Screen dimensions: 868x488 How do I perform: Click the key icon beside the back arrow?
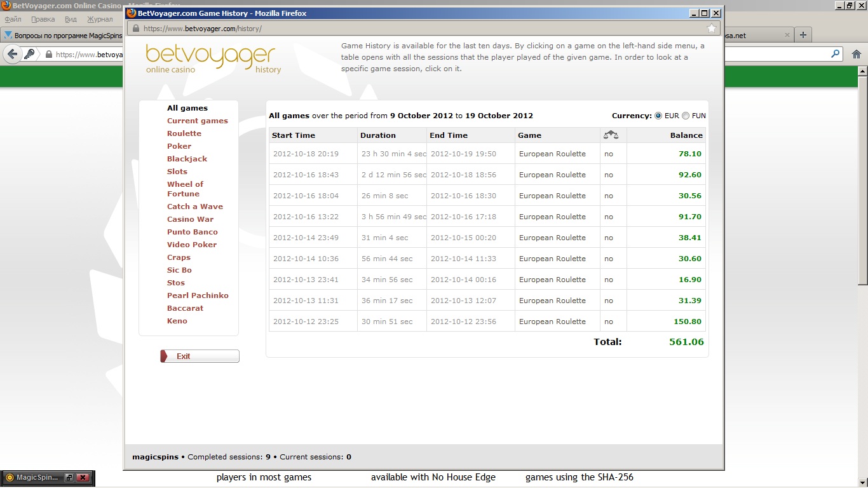pos(29,55)
